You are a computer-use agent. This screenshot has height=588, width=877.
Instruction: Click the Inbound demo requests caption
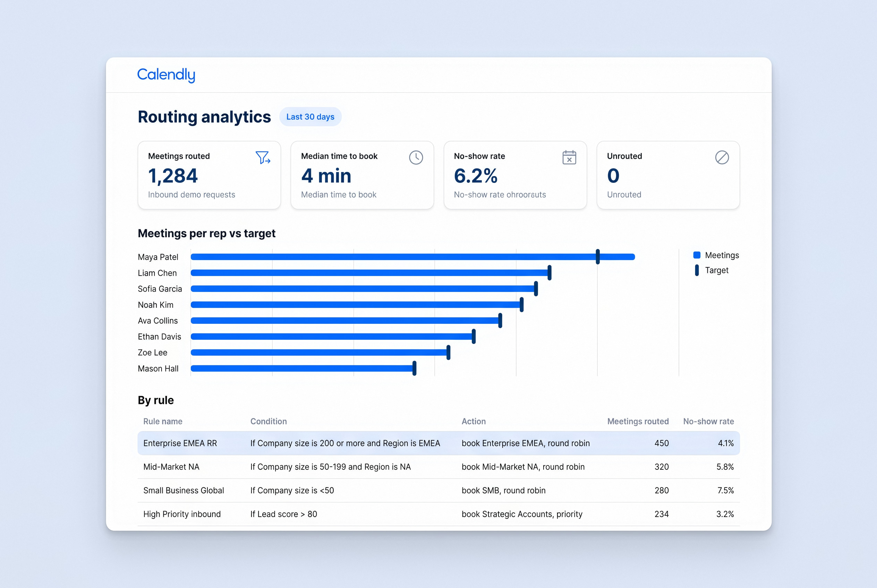[x=191, y=194]
